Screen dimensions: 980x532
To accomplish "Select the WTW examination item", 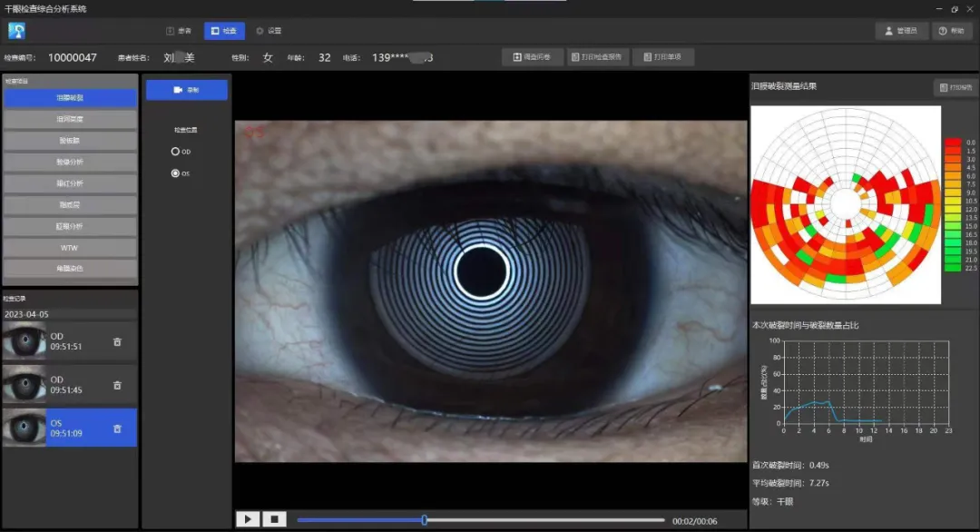I will [70, 248].
